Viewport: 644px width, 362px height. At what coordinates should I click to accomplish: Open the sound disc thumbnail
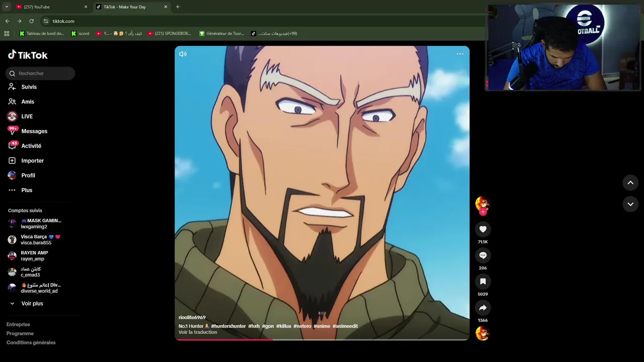pyautogui.click(x=482, y=333)
